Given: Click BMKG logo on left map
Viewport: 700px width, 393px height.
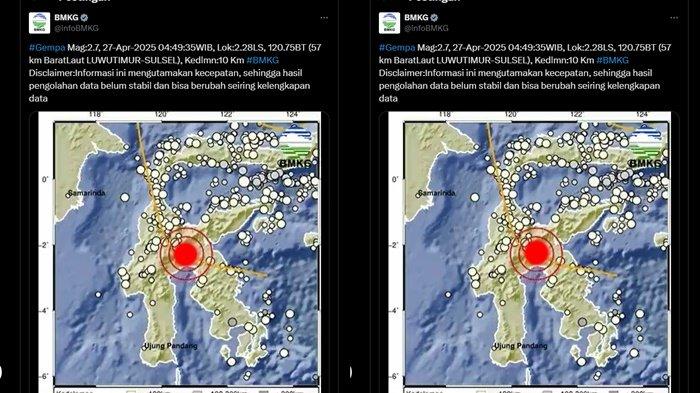Looking at the screenshot, I should point(296,146).
